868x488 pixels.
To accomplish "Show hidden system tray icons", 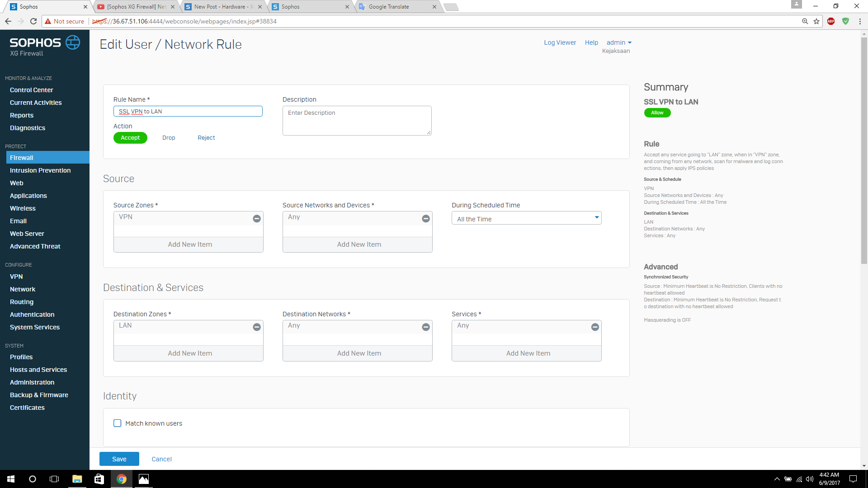I will [x=777, y=479].
